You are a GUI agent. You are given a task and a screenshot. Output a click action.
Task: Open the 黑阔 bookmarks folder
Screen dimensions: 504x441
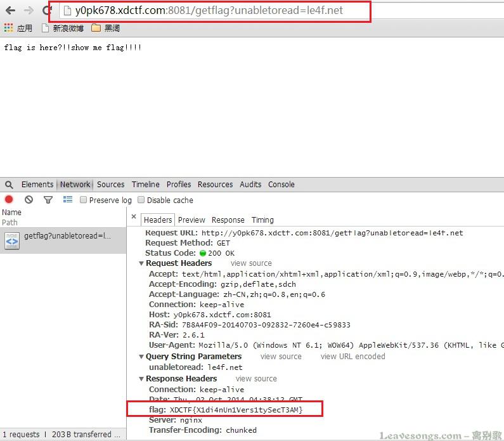tap(105, 29)
